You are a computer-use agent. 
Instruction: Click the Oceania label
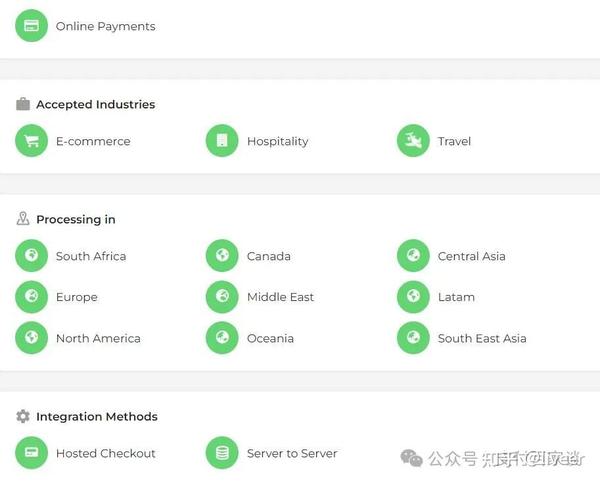click(x=271, y=338)
